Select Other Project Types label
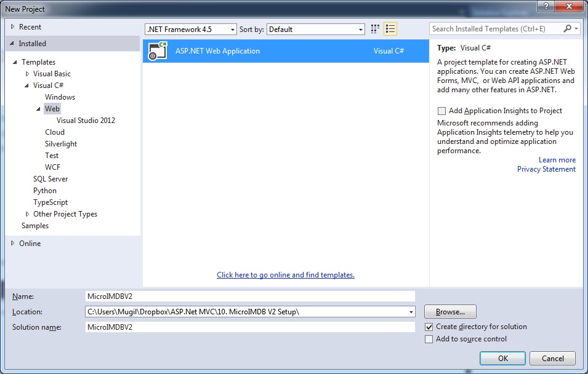The image size is (588, 374). click(65, 214)
